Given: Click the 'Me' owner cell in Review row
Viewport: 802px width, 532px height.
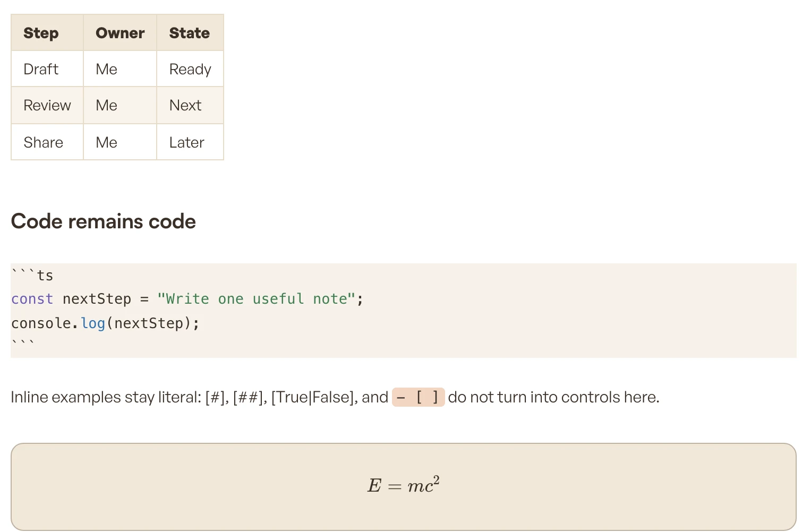Looking at the screenshot, I should (x=120, y=105).
